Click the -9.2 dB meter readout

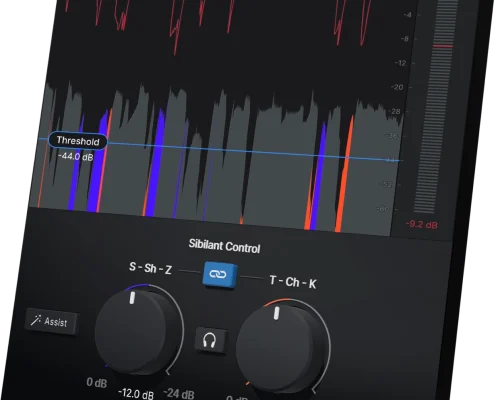pos(422,224)
